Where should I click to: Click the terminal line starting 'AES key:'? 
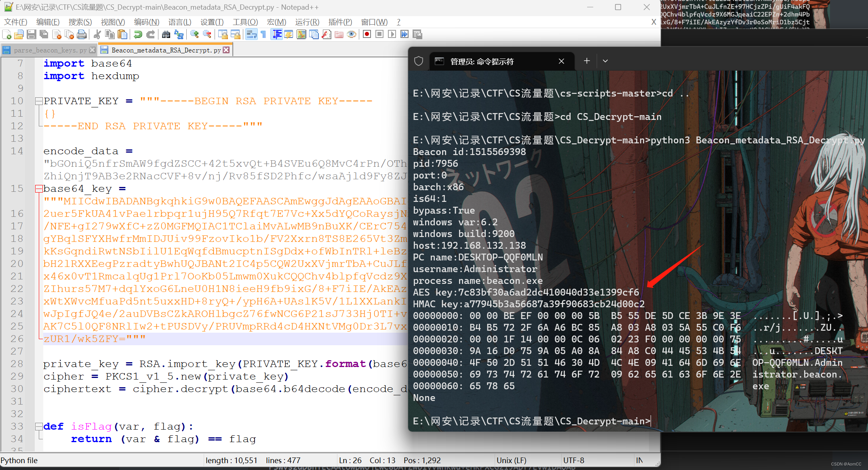(526, 292)
